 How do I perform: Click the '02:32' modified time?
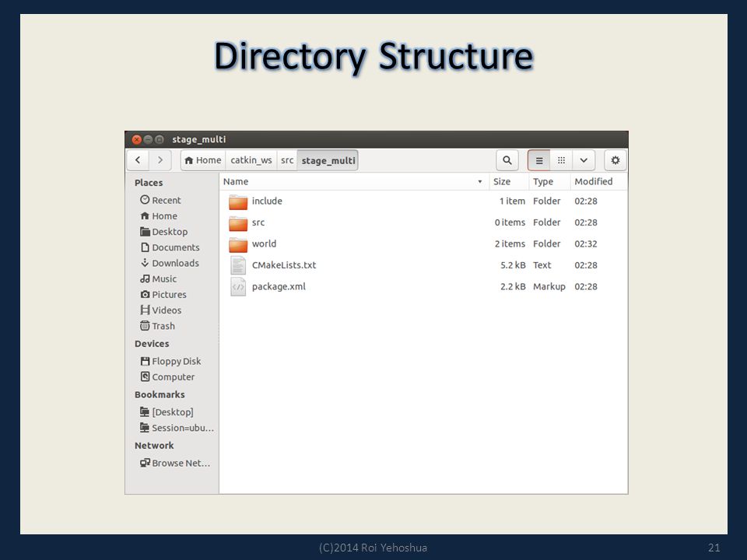tap(585, 243)
